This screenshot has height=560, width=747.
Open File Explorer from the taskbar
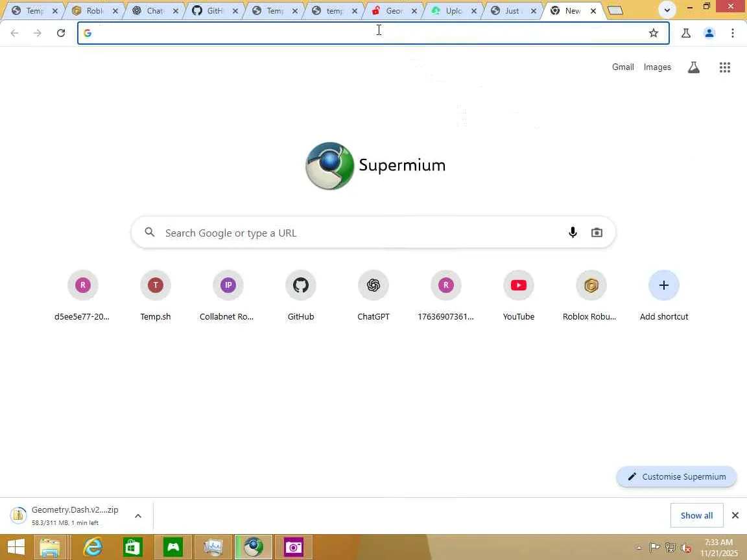tap(50, 546)
